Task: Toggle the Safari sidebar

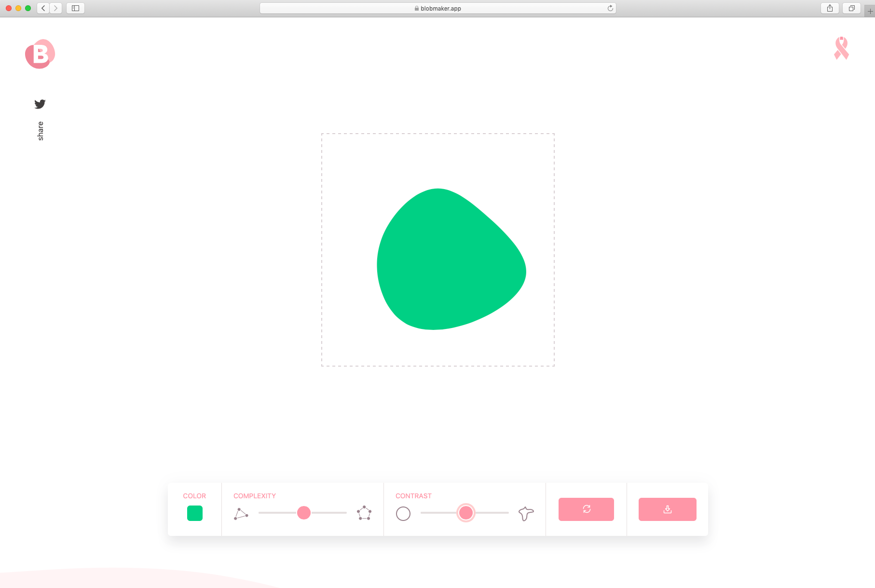Action: (x=76, y=8)
